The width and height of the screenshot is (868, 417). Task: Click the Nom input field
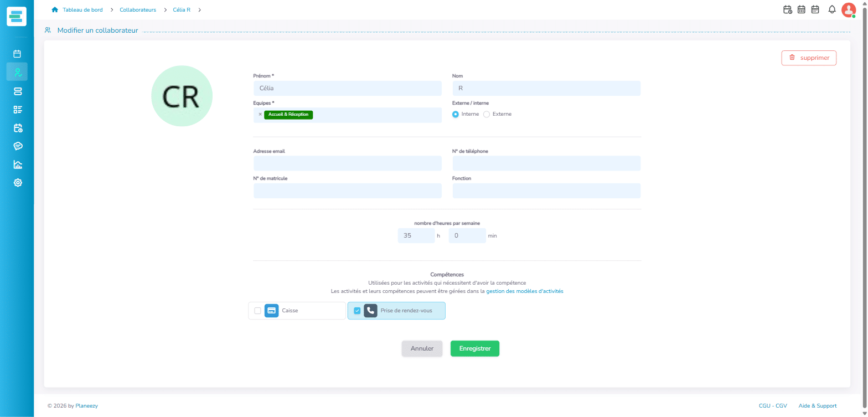click(x=546, y=88)
